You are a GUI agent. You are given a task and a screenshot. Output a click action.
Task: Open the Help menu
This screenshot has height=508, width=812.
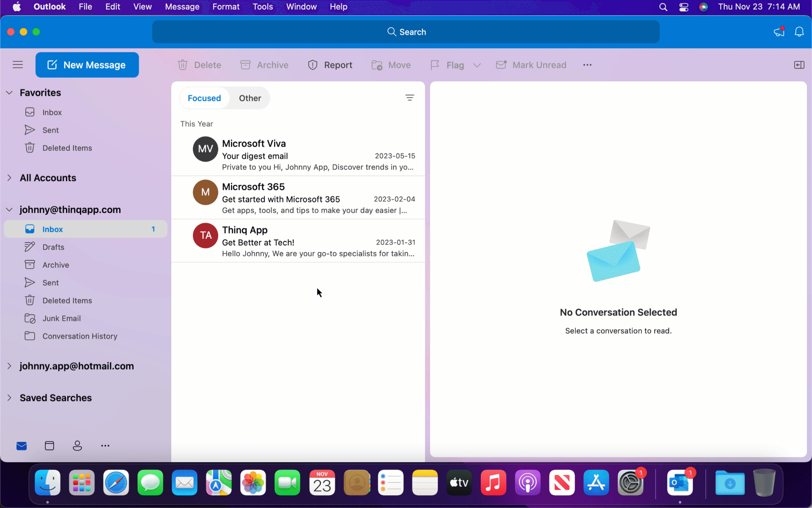338,7
